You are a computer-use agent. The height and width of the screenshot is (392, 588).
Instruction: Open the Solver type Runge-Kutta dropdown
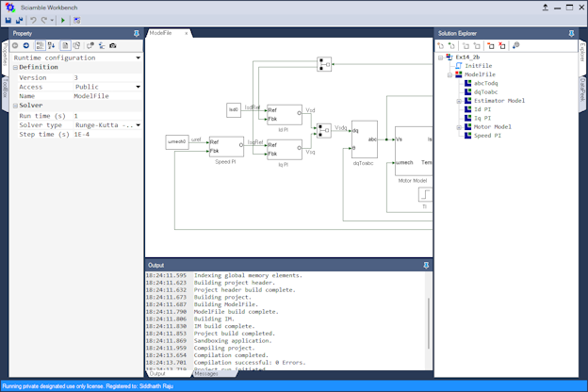138,125
